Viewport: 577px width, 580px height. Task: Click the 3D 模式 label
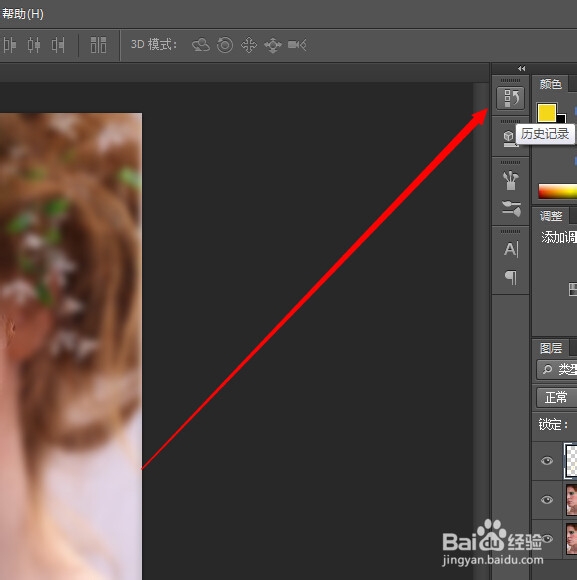pyautogui.click(x=154, y=45)
